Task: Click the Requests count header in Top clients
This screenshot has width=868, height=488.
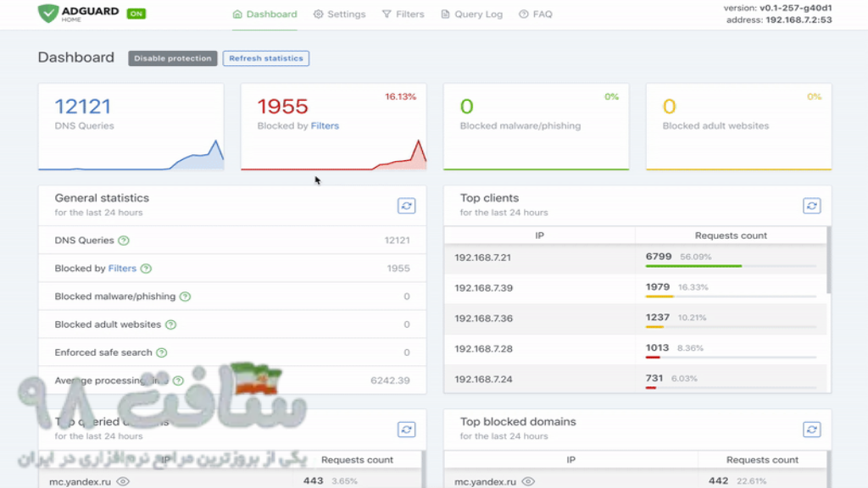Action: [731, 236]
